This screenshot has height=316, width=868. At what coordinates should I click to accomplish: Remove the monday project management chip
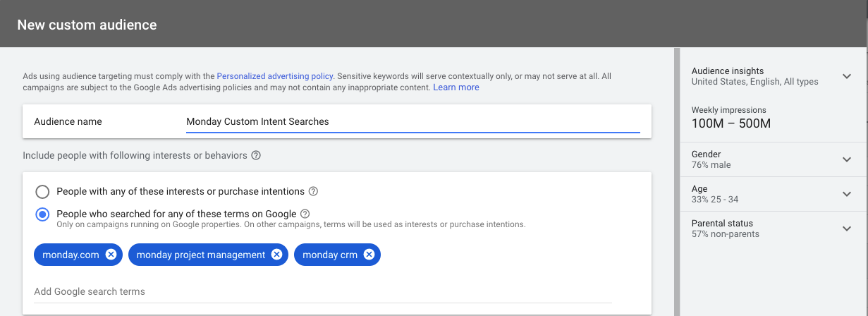[x=276, y=255]
